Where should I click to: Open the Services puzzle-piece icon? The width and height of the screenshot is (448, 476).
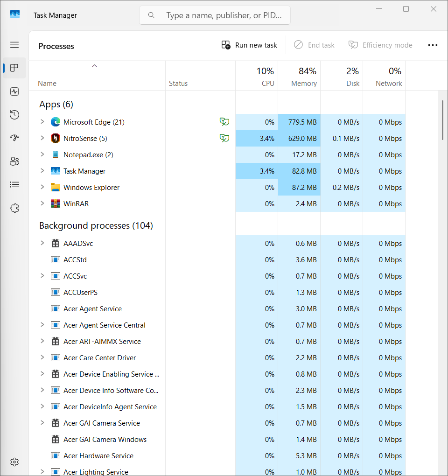pyautogui.click(x=14, y=208)
